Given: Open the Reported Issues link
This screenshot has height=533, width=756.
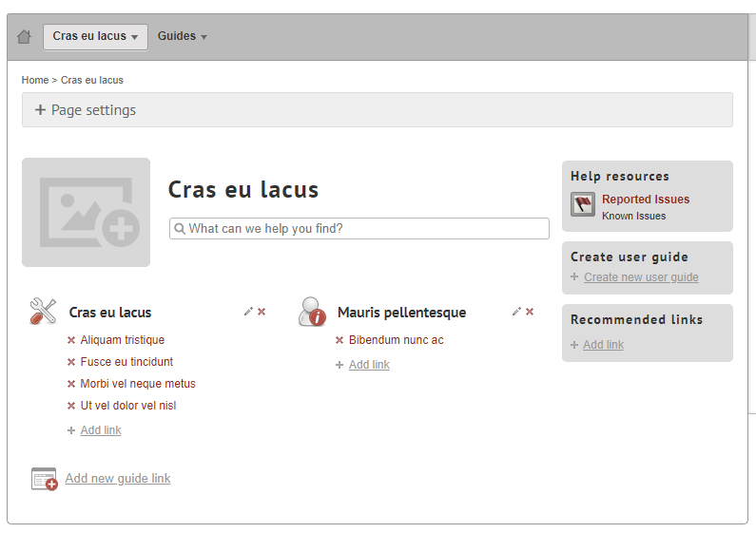Looking at the screenshot, I should pos(646,200).
